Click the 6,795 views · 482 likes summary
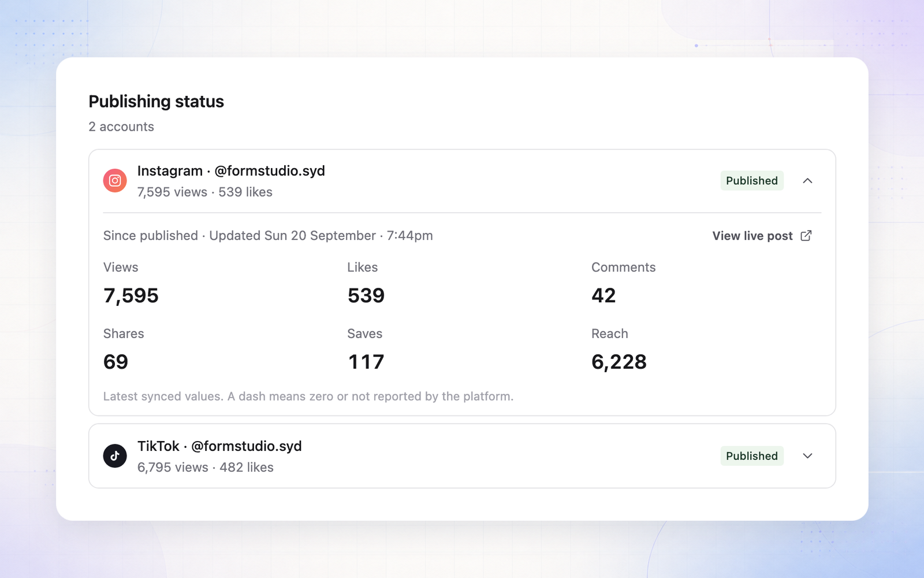Screen dimensions: 924x578 pyautogui.click(x=206, y=467)
